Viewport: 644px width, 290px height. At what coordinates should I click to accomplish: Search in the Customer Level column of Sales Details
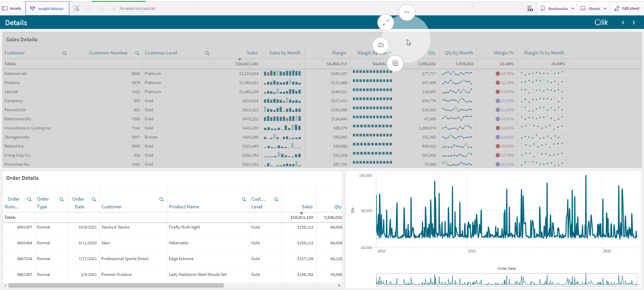207,53
